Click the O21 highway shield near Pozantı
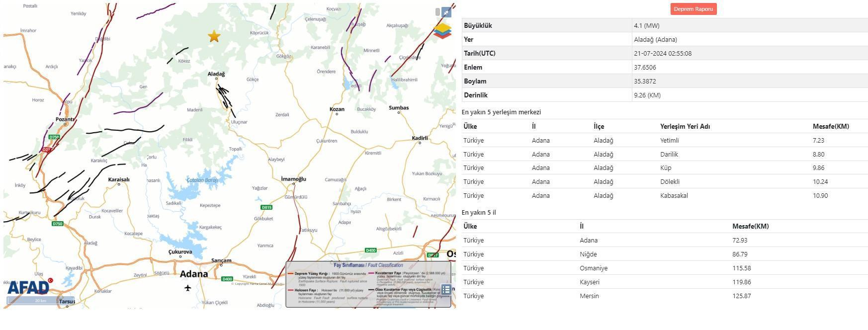 (46, 150)
